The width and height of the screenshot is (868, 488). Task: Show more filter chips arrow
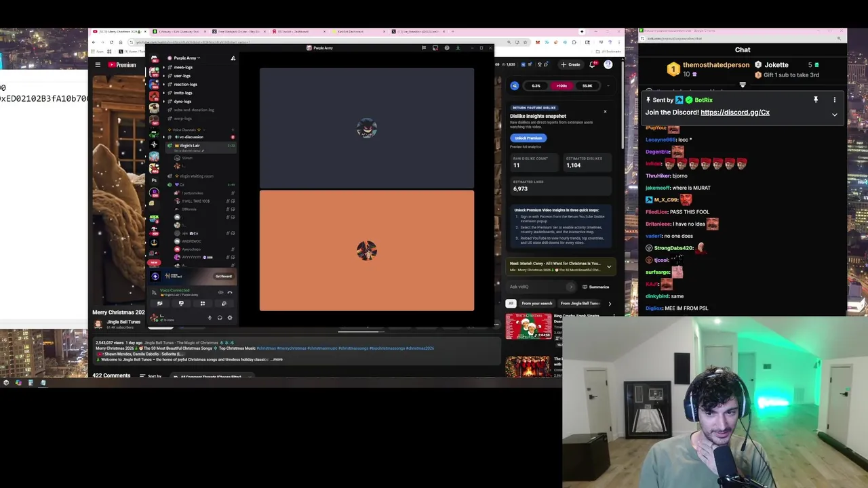pyautogui.click(x=609, y=304)
